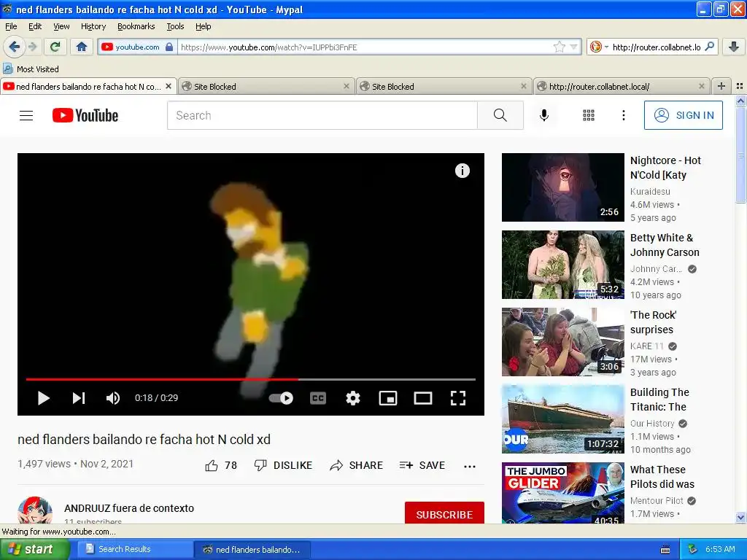747x560 pixels.
Task: Reload the page with the refresh icon
Action: [x=55, y=47]
